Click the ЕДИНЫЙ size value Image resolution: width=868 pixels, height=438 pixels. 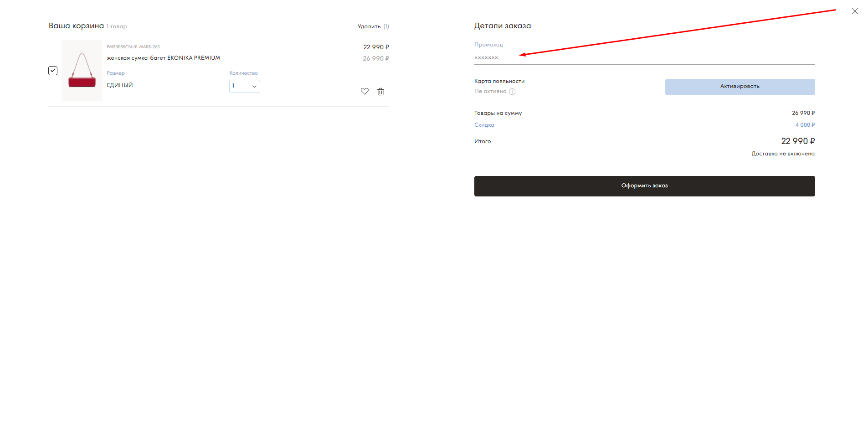pos(120,85)
